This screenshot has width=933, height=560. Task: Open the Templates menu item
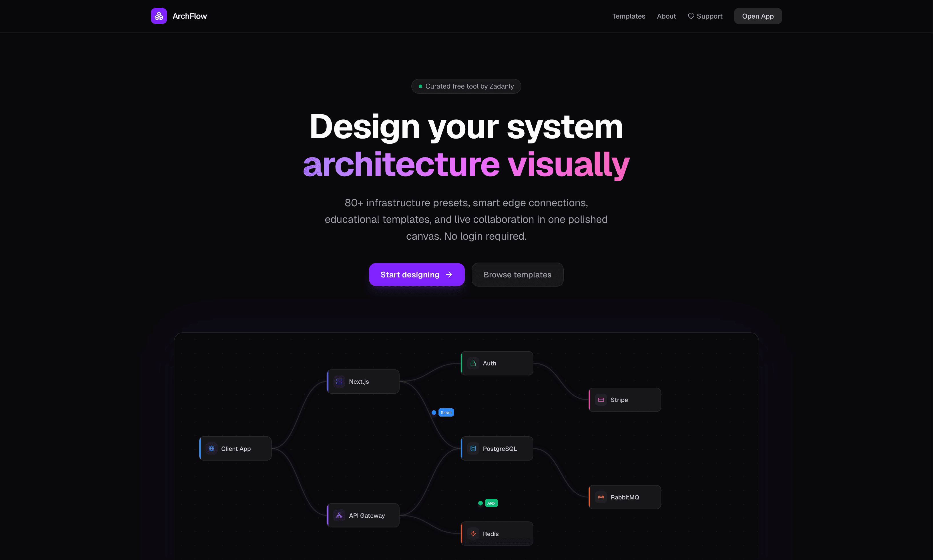click(628, 16)
